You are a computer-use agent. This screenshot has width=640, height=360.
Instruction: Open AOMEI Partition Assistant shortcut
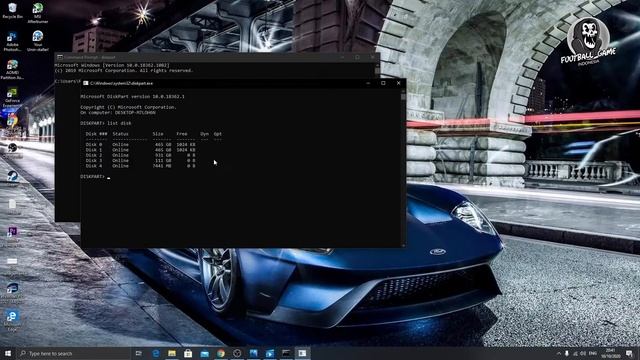(12, 69)
